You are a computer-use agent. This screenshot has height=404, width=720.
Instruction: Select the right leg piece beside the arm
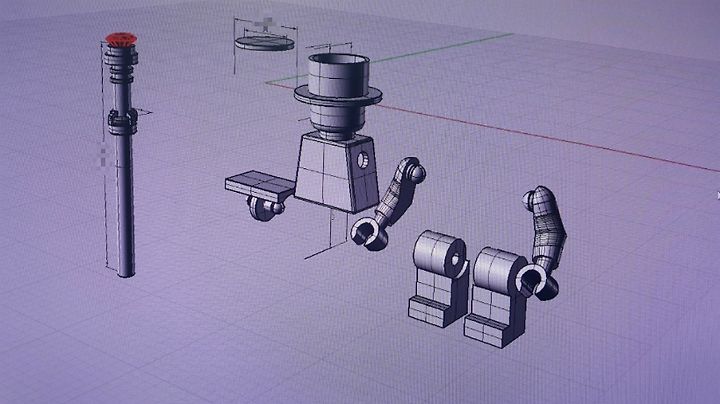click(496, 297)
